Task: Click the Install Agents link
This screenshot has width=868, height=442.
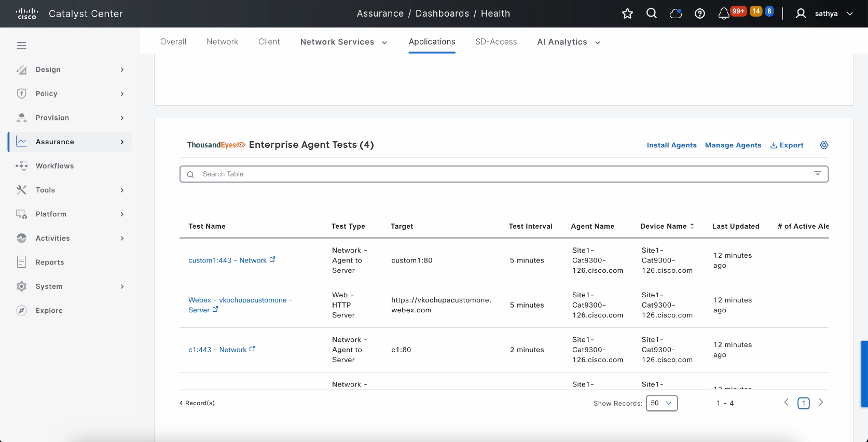Action: coord(671,145)
